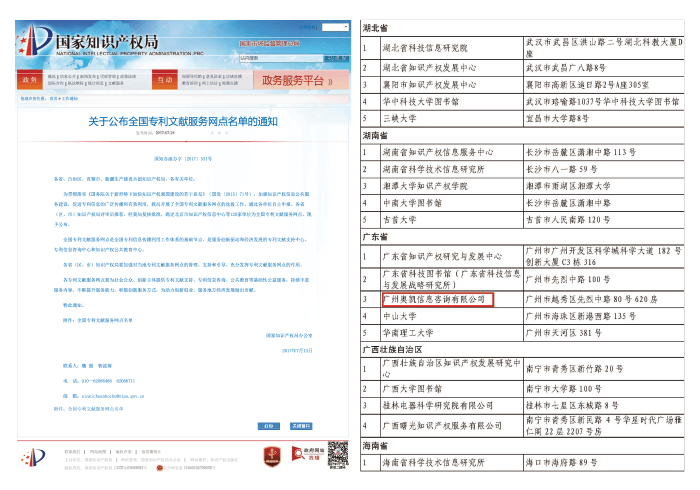Image resolution: width=700 pixels, height=490 pixels.
Task: Select the 互动 navigation tab
Action: coord(164,79)
